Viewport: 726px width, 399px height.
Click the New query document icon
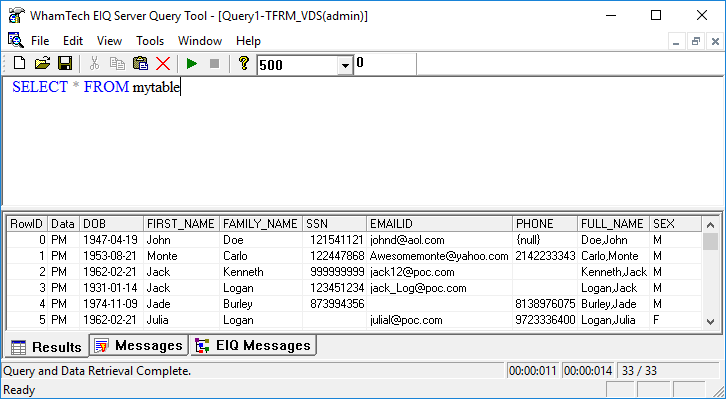coord(19,63)
